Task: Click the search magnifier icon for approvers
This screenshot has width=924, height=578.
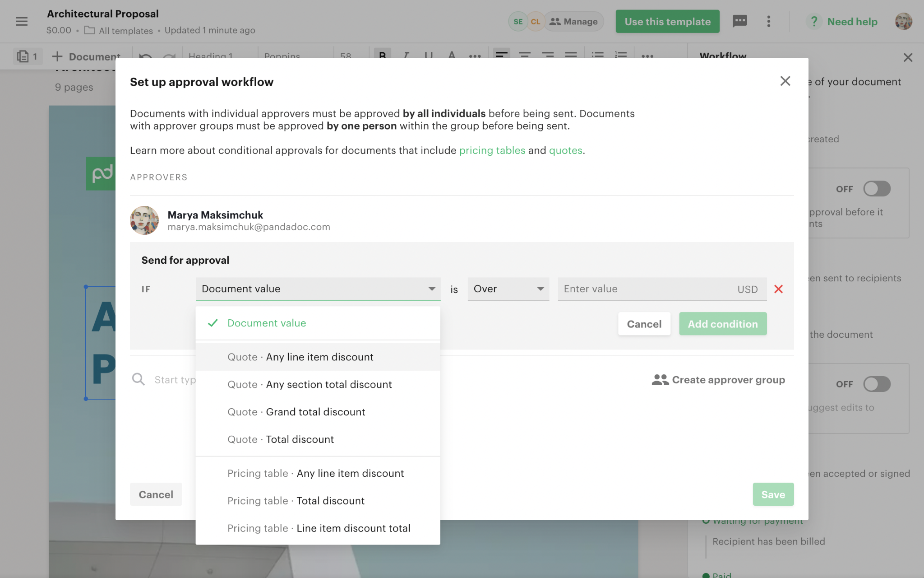Action: tap(139, 379)
